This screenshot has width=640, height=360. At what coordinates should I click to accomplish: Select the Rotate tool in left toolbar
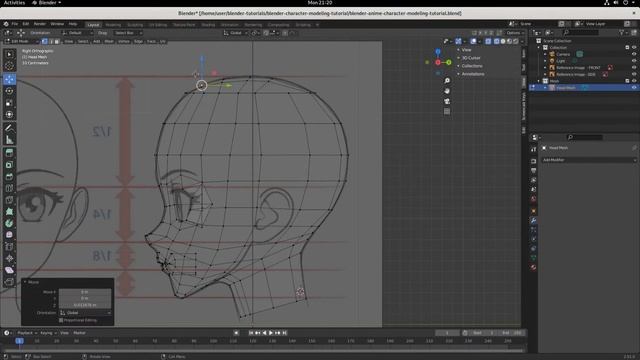point(9,91)
